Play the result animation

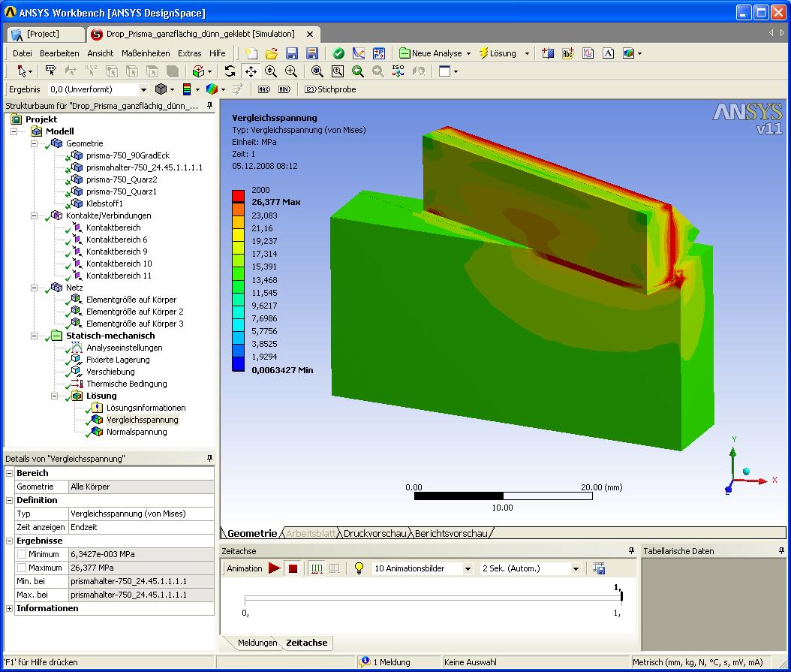point(274,568)
